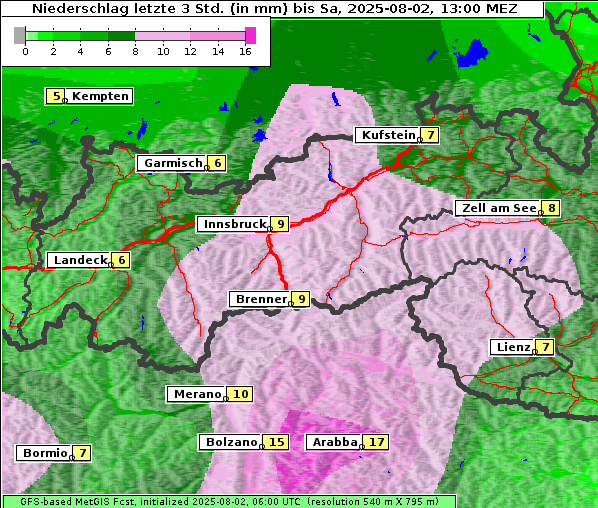This screenshot has height=508, width=598.
Task: Click the Garmisch station marker
Action: (207, 168)
